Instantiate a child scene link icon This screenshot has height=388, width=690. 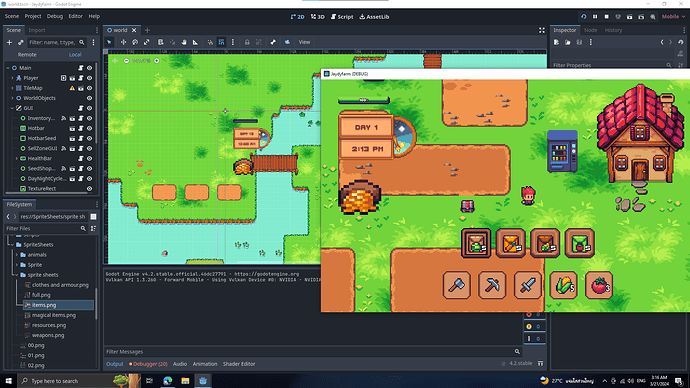(21, 43)
